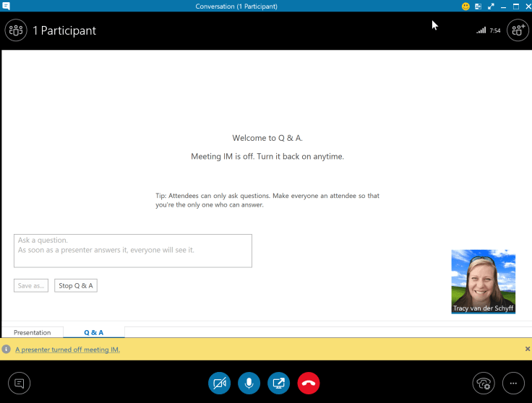Mute the microphone
532x403 pixels.
tap(249, 383)
